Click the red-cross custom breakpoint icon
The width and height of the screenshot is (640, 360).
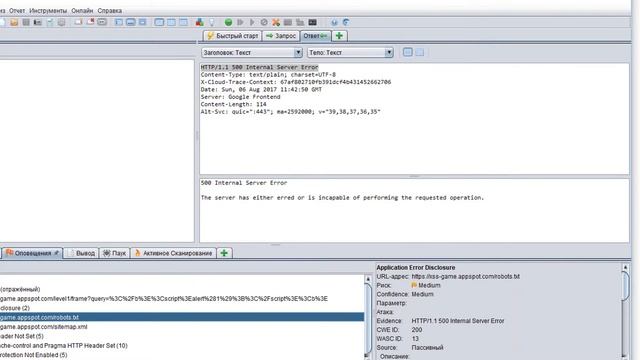(276, 22)
